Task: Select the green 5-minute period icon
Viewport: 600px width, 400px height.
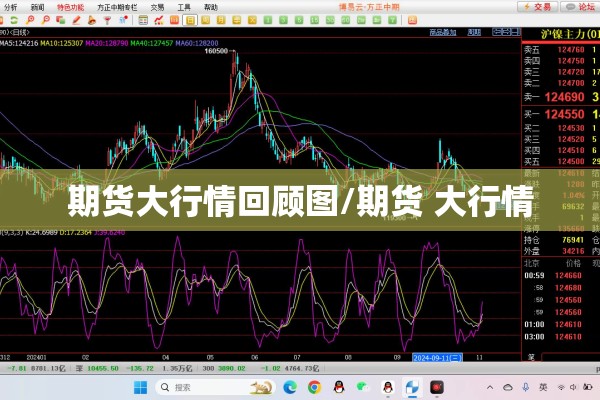Action: point(299,20)
